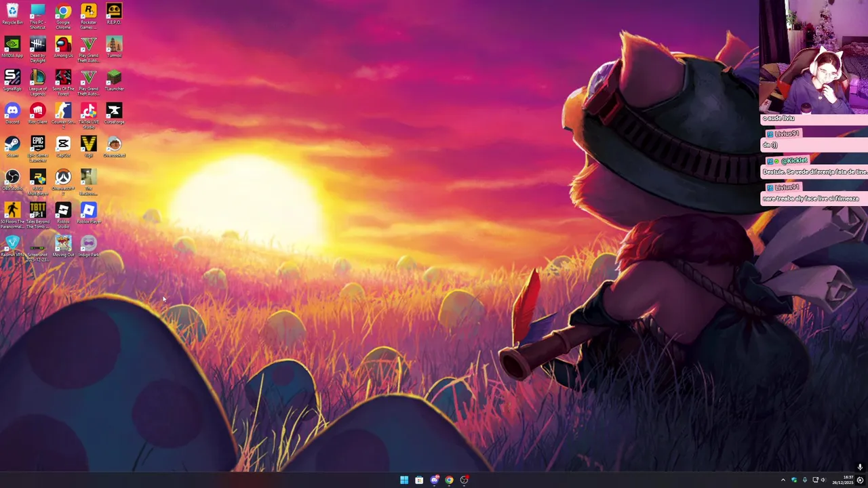Open the Windows Start menu
This screenshot has width=868, height=488.
404,480
